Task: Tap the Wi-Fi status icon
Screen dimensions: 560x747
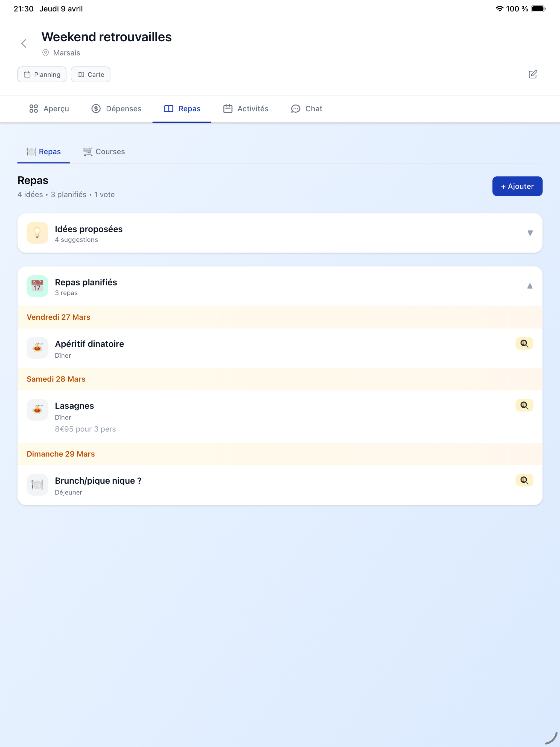Action: (x=500, y=9)
